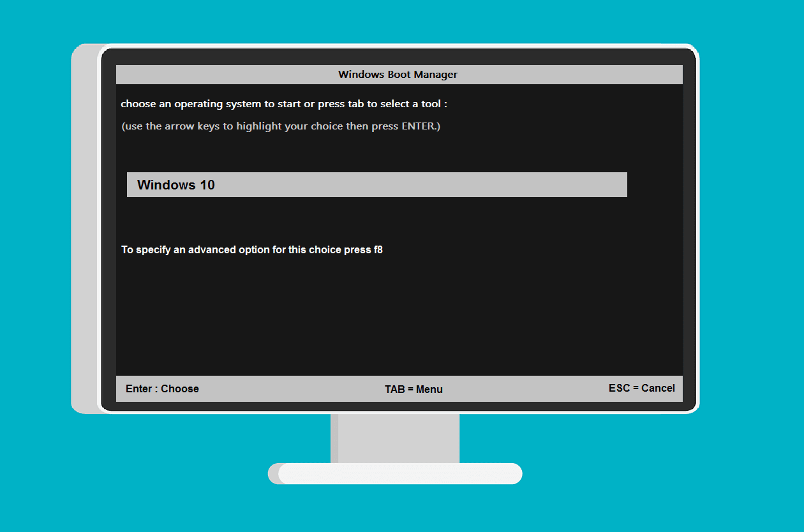The width and height of the screenshot is (804, 532).
Task: Click the arrow keys instruction line
Action: point(281,126)
